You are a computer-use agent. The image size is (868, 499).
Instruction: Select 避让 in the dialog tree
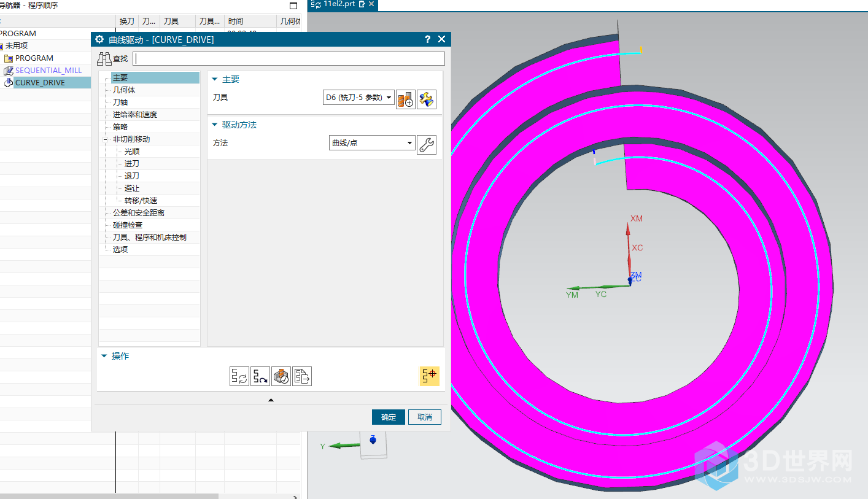[132, 188]
